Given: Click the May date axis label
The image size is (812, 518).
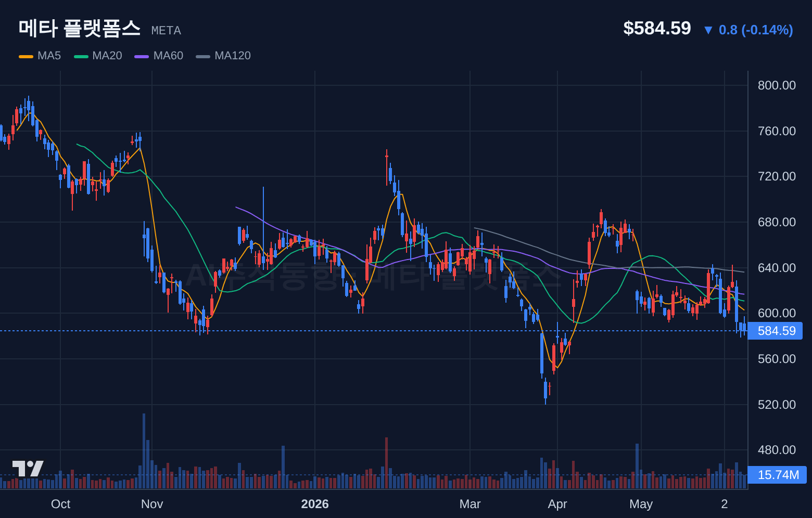Looking at the screenshot, I should click(x=641, y=504).
